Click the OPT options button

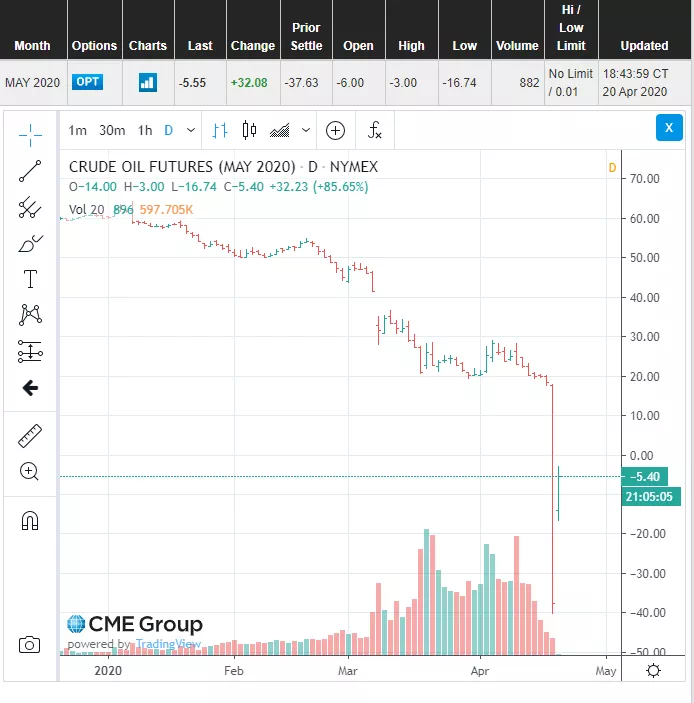pyautogui.click(x=87, y=81)
